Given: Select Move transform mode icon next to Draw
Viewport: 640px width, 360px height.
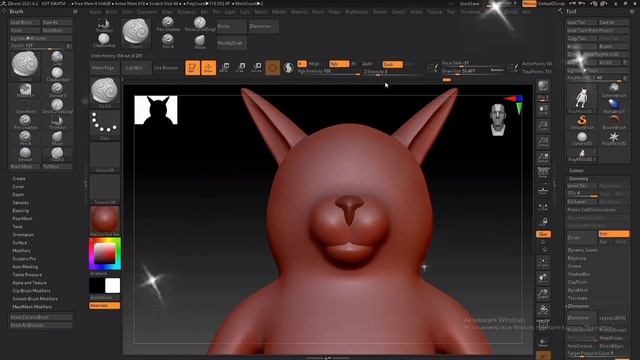Looking at the screenshot, I should click(x=224, y=67).
